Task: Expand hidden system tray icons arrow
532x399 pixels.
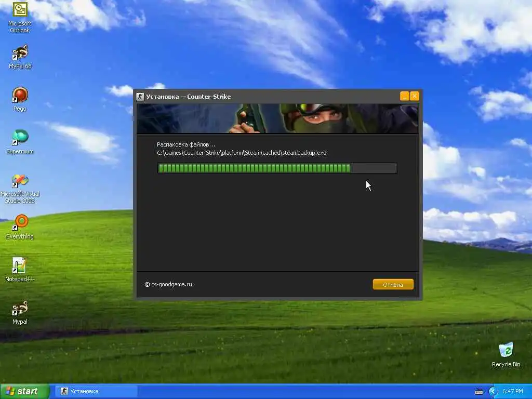Action: click(x=493, y=392)
